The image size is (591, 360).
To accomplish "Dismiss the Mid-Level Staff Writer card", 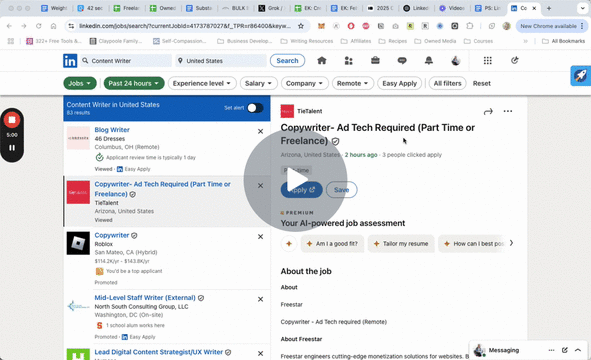I will tap(260, 299).
